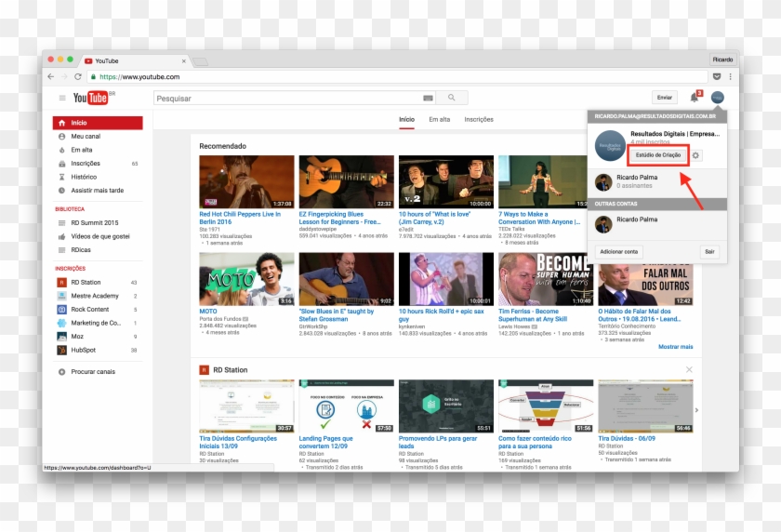
Task: Open Como fazer conteúdo rico title link
Action: (535, 443)
